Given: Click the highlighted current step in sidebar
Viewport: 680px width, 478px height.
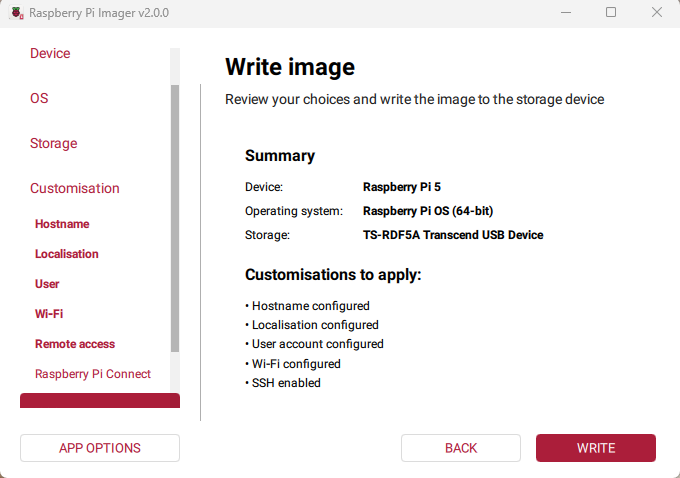Looking at the screenshot, I should coord(99,401).
